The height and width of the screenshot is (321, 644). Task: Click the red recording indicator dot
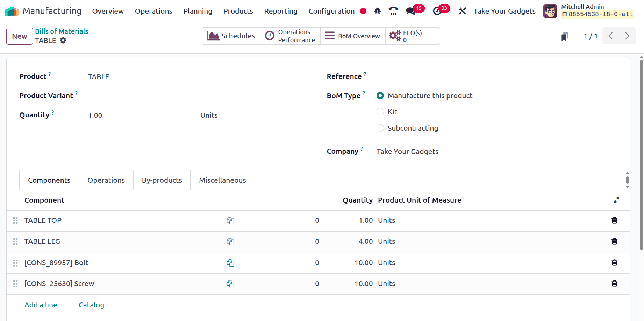coord(363,11)
